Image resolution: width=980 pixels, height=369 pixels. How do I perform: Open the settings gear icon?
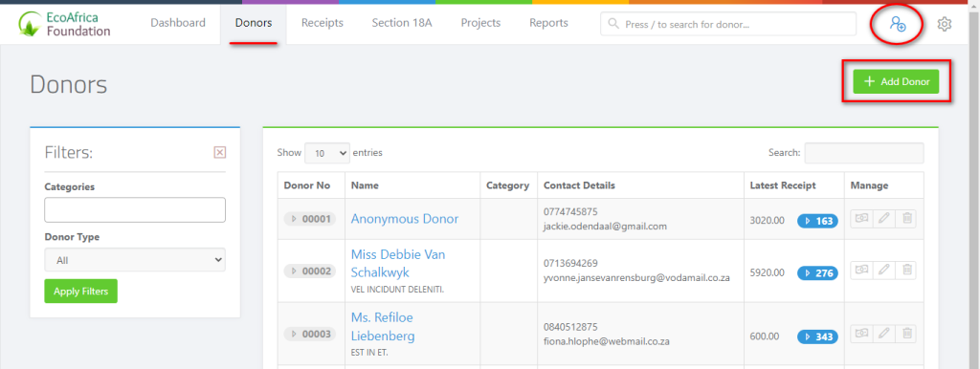945,24
